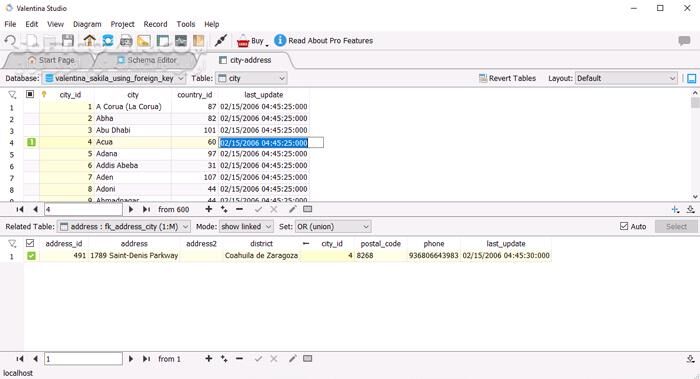Go to next record in city table
The height and width of the screenshot is (379, 700).
click(x=131, y=209)
